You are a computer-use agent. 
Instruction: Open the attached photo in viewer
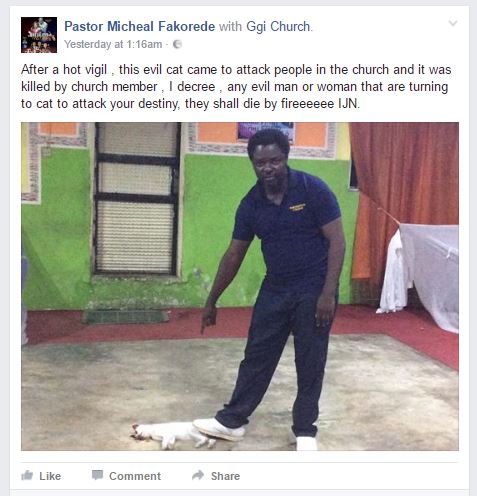(x=240, y=286)
